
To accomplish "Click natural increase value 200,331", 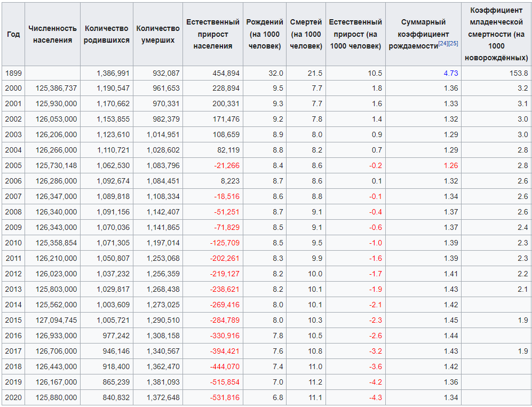I will coord(226,104).
